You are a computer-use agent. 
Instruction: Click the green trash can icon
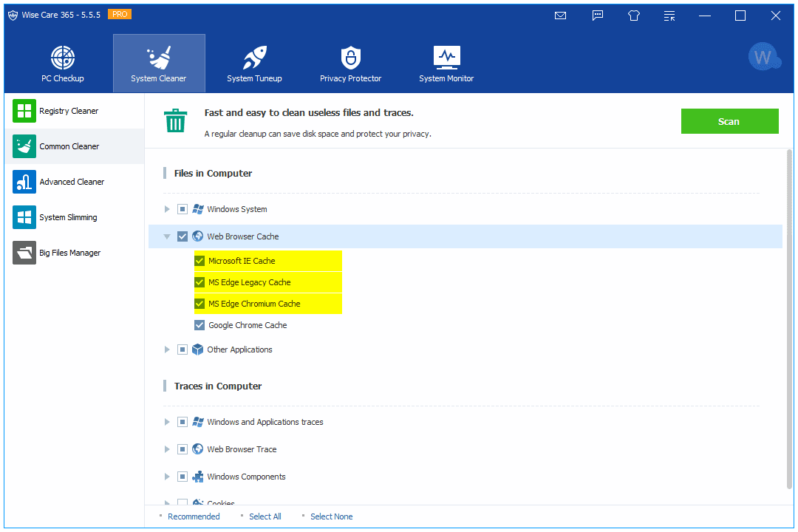[176, 120]
